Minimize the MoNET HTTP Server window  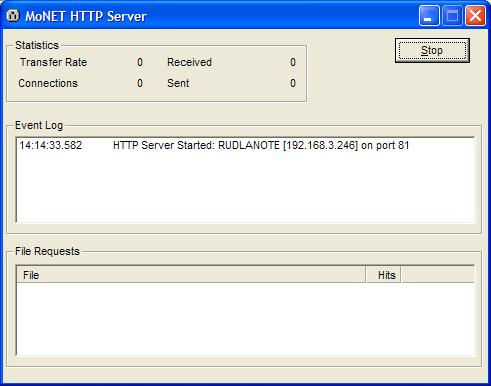[x=429, y=15]
